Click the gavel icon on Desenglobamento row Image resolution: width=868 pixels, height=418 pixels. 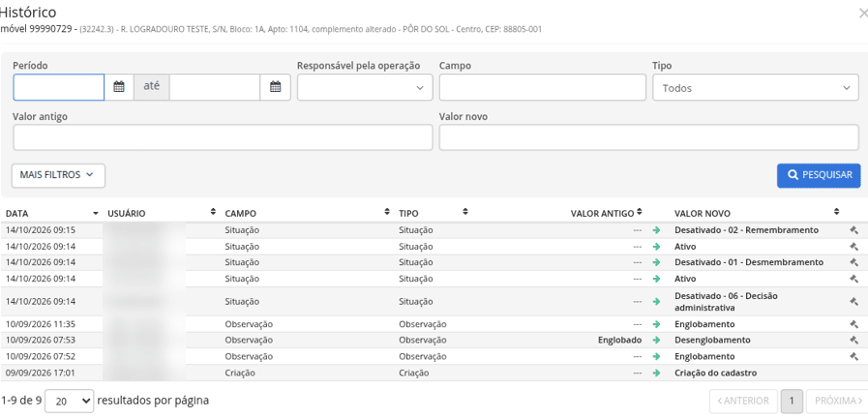click(x=853, y=340)
